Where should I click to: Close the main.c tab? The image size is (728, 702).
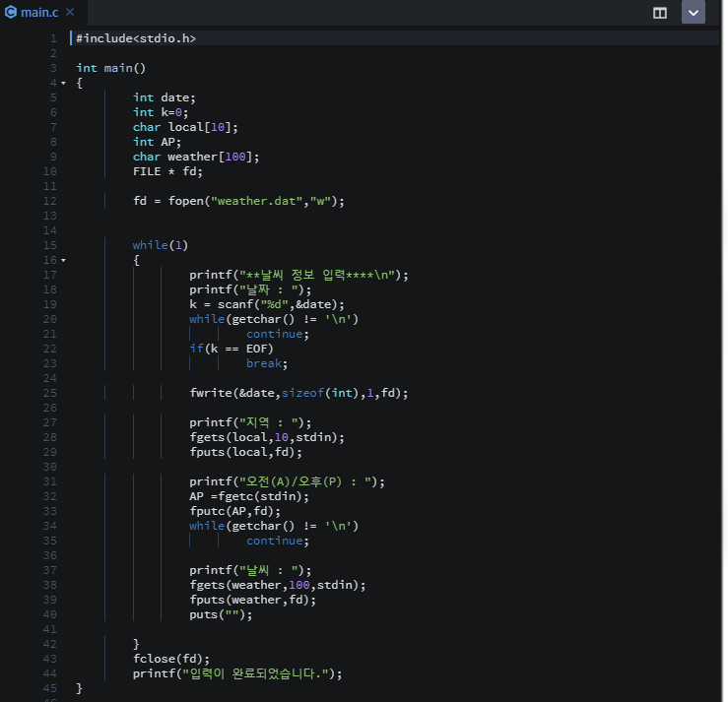(70, 12)
